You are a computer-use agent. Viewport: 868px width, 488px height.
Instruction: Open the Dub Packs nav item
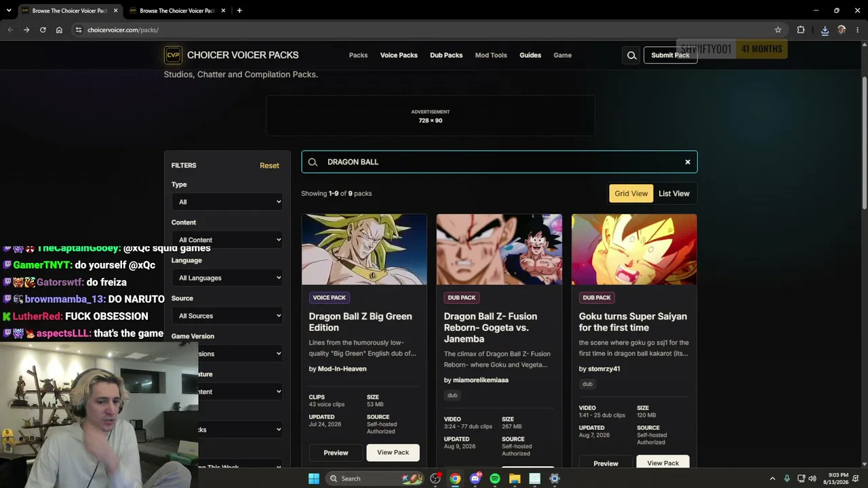pyautogui.click(x=446, y=56)
